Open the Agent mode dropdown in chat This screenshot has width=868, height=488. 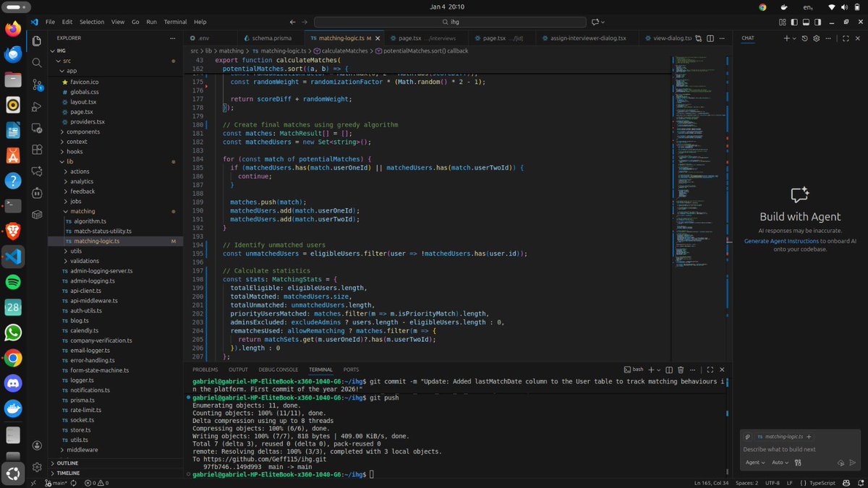[x=754, y=463]
